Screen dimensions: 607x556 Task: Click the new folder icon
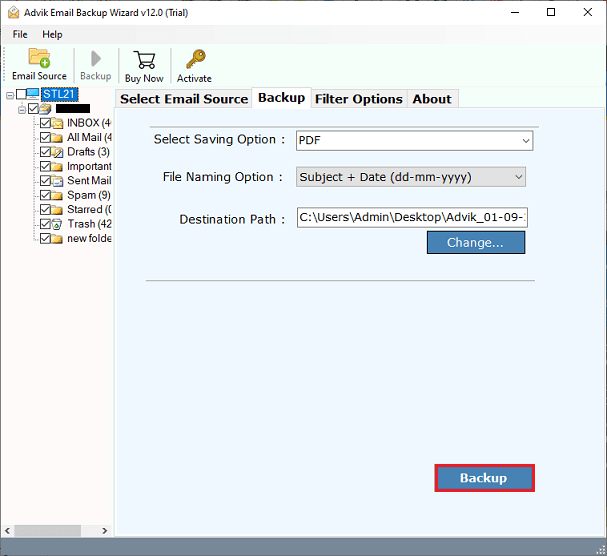(57, 239)
